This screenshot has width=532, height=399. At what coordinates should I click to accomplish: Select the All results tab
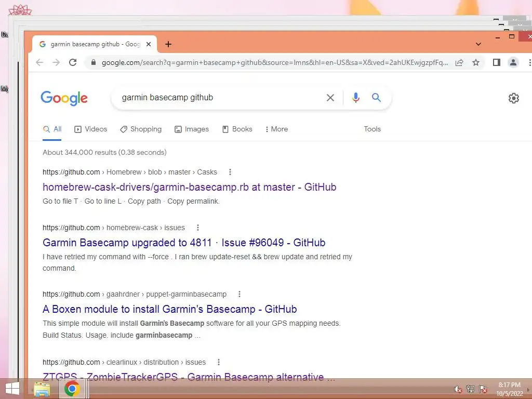pyautogui.click(x=52, y=129)
